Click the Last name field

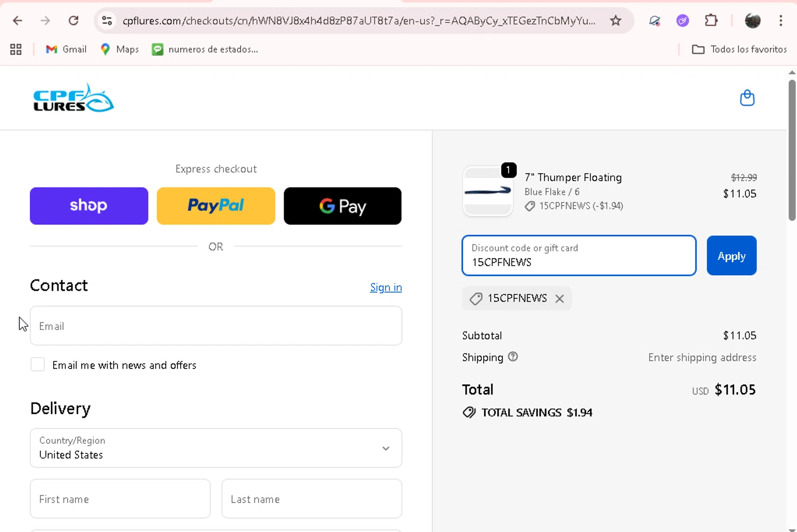pos(311,499)
